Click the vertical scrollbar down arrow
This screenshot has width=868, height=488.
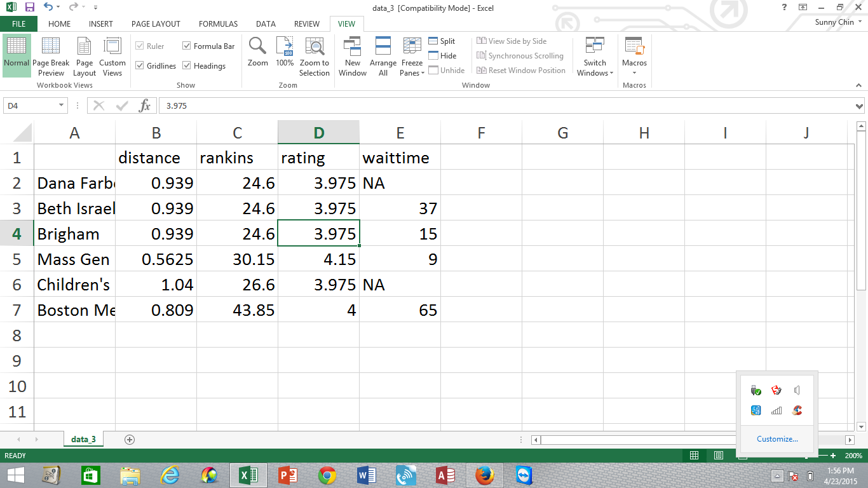pyautogui.click(x=861, y=427)
